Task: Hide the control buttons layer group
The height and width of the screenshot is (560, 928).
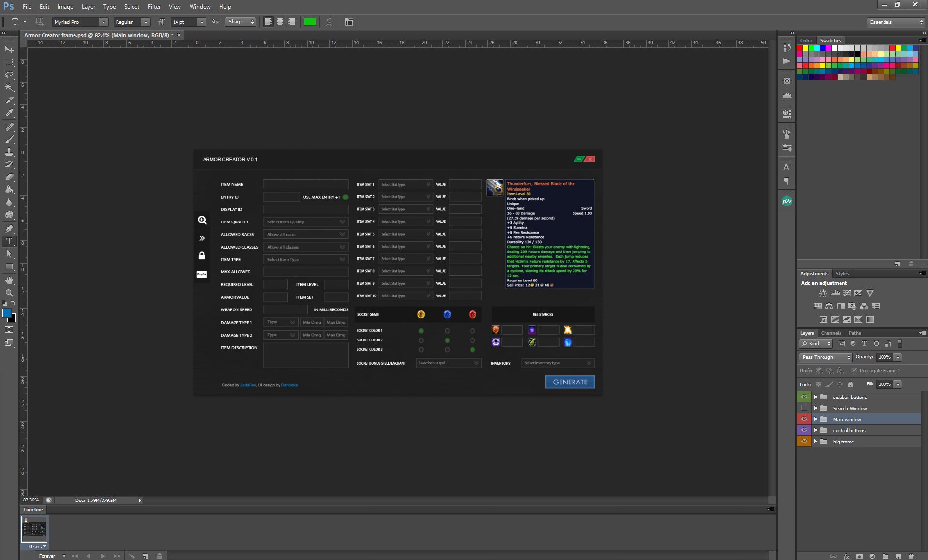Action: [804, 430]
